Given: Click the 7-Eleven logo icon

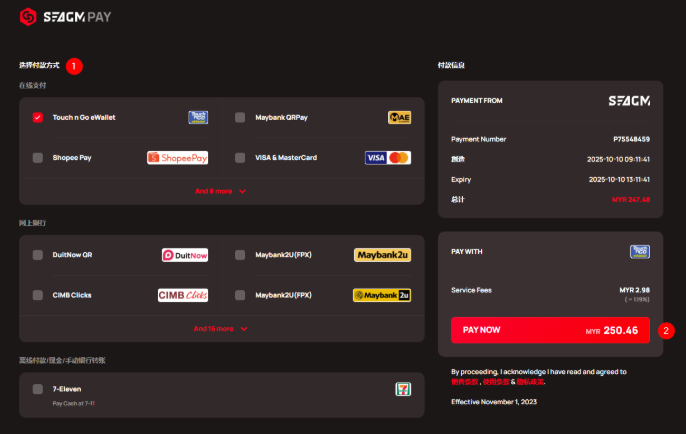Looking at the screenshot, I should point(403,389).
